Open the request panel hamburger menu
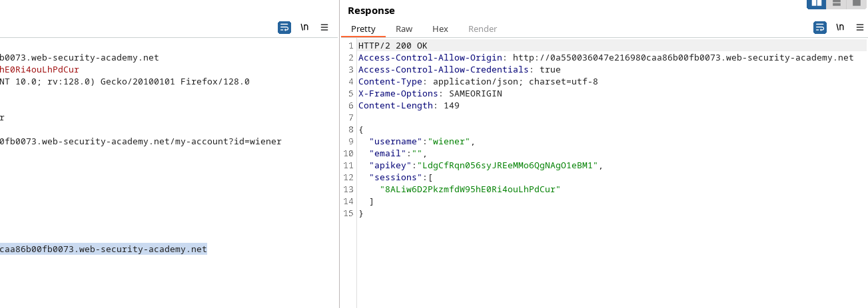 tap(324, 27)
